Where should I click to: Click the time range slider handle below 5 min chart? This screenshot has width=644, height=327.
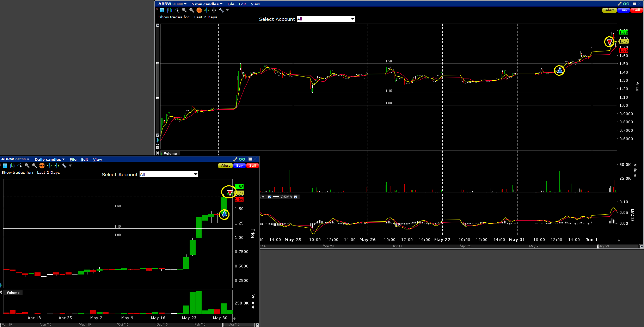tap(598, 246)
